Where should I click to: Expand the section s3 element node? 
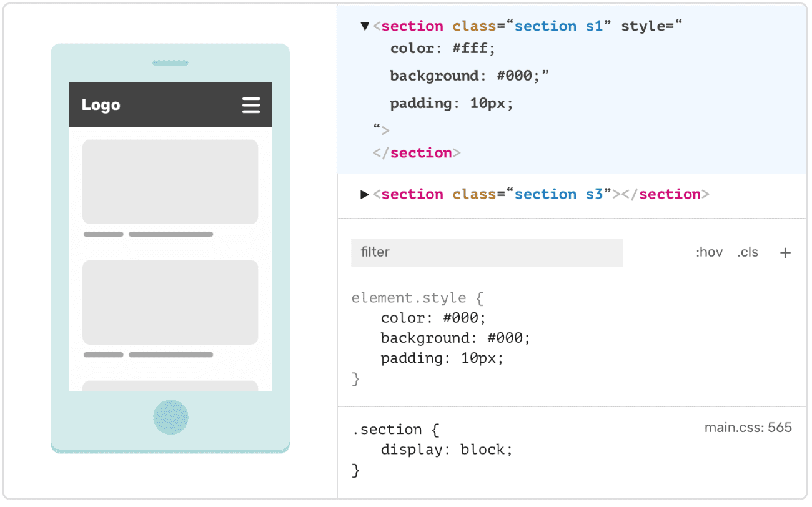(x=365, y=194)
